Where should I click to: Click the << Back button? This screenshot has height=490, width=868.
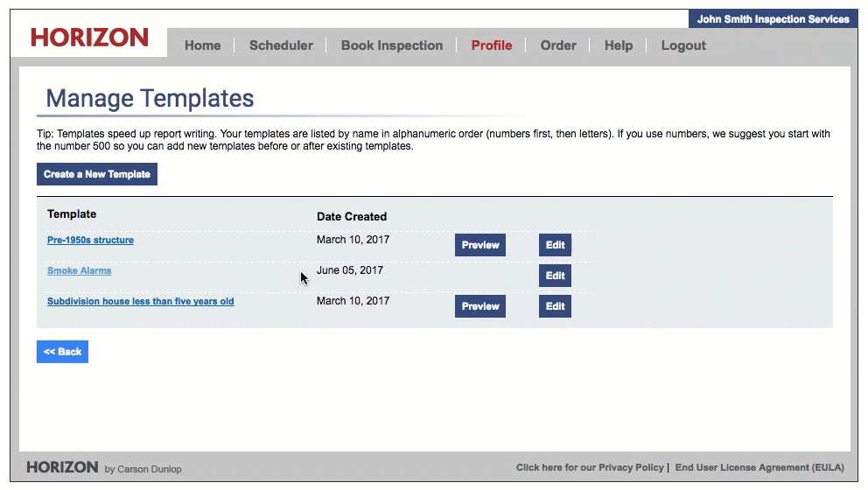pos(62,352)
